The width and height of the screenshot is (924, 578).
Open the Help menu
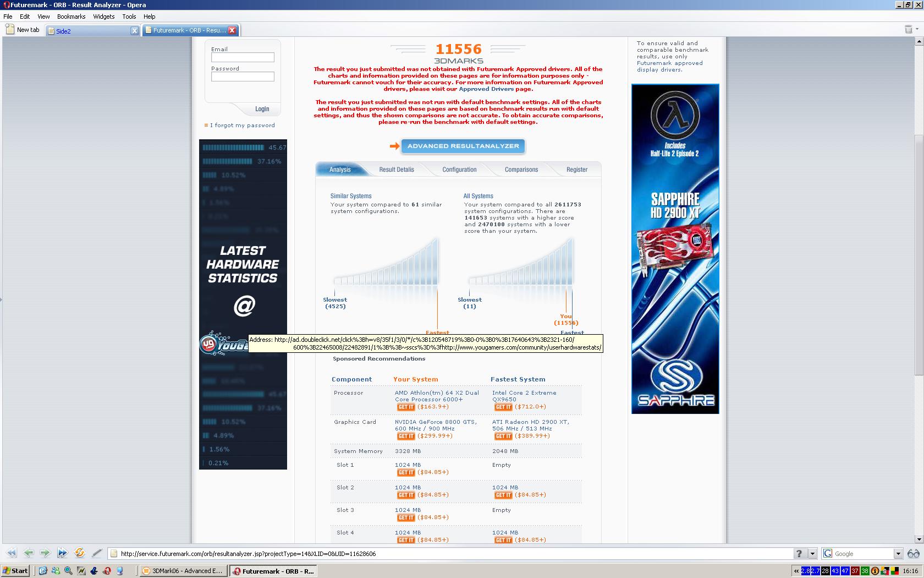[x=149, y=17]
